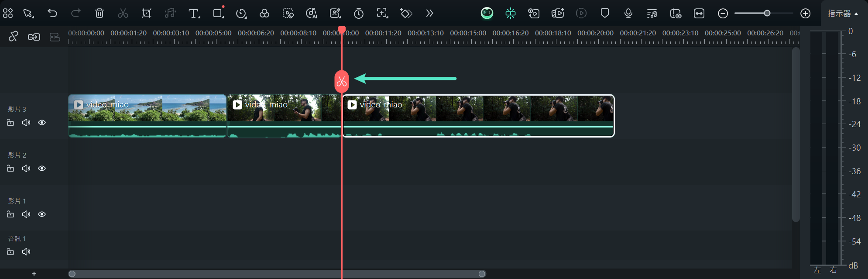This screenshot has width=868, height=279.
Task: Open the audio list music icon
Action: click(x=652, y=14)
